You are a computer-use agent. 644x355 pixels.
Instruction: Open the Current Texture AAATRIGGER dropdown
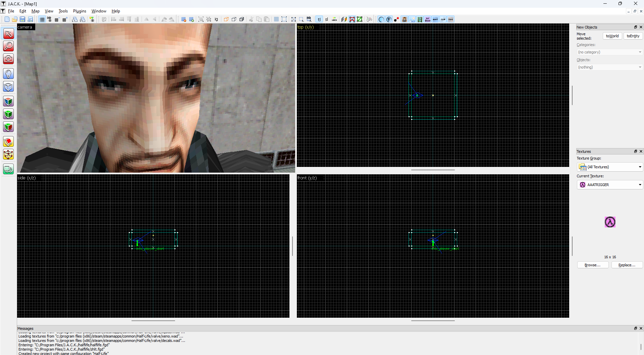pyautogui.click(x=609, y=185)
